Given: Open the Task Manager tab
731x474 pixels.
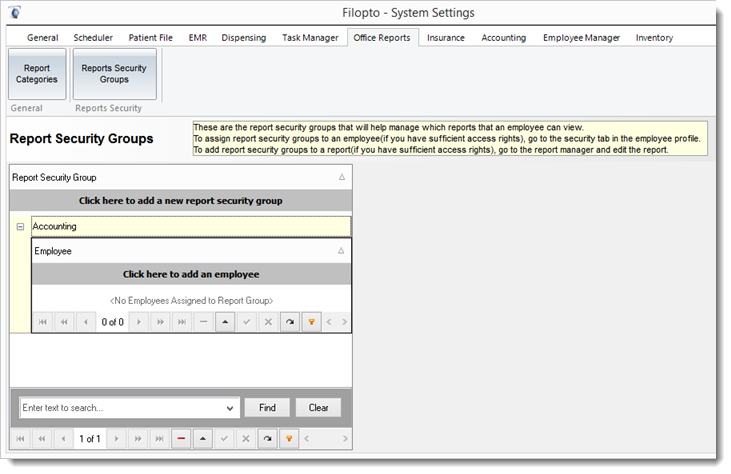Looking at the screenshot, I should tap(310, 38).
